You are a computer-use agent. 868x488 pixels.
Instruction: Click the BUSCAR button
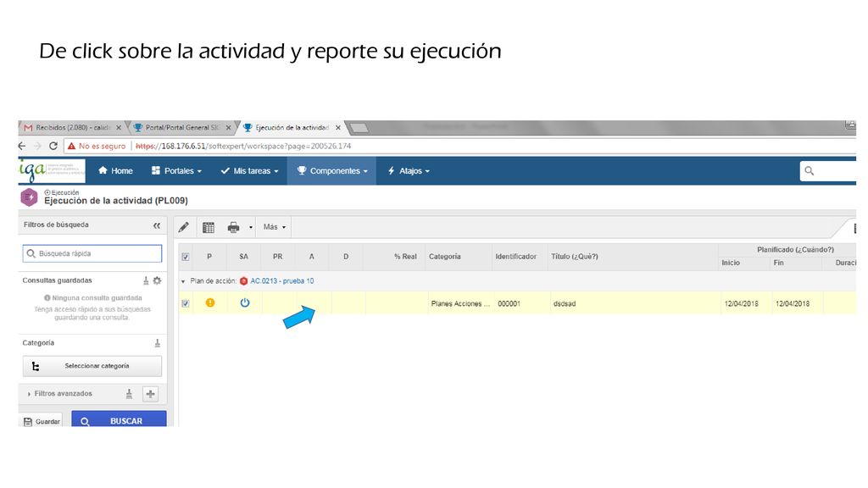click(119, 420)
